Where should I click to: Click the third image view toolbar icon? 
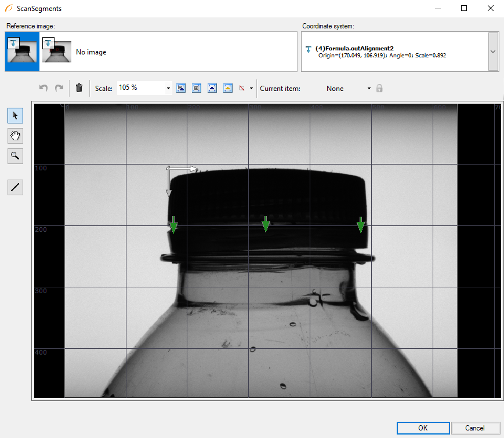(212, 88)
